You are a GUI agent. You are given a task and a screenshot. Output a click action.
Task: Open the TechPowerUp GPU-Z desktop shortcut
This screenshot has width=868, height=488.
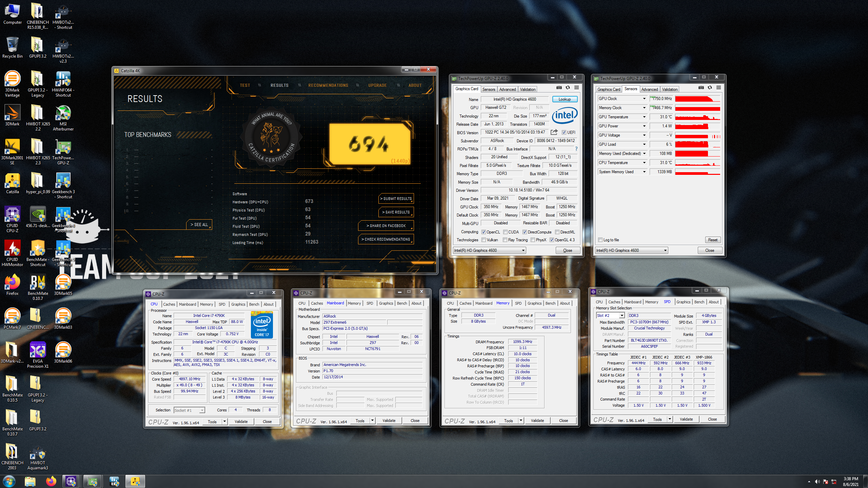pos(63,151)
